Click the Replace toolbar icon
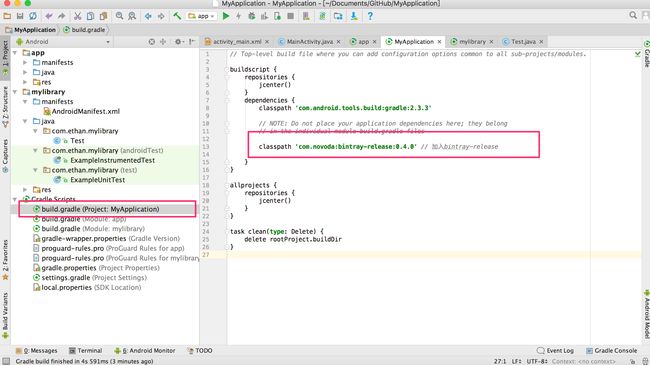Viewport: 650px width, 365px height. click(132, 16)
